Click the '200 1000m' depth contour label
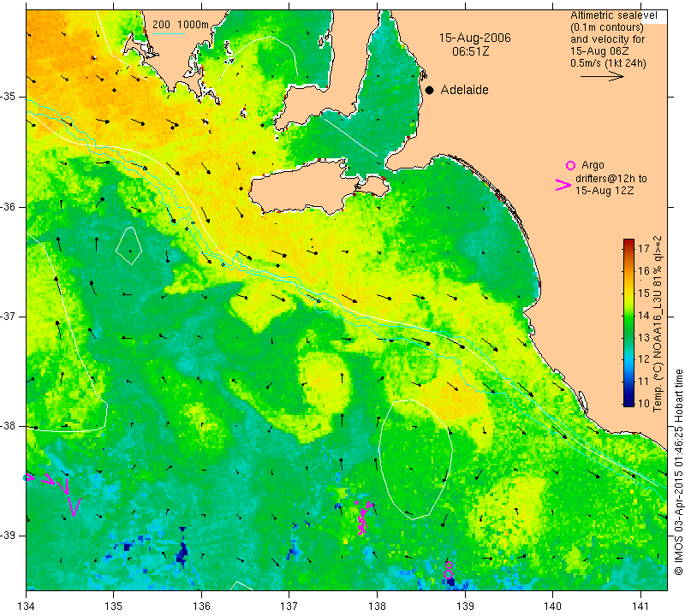685x616 pixels. [x=181, y=25]
